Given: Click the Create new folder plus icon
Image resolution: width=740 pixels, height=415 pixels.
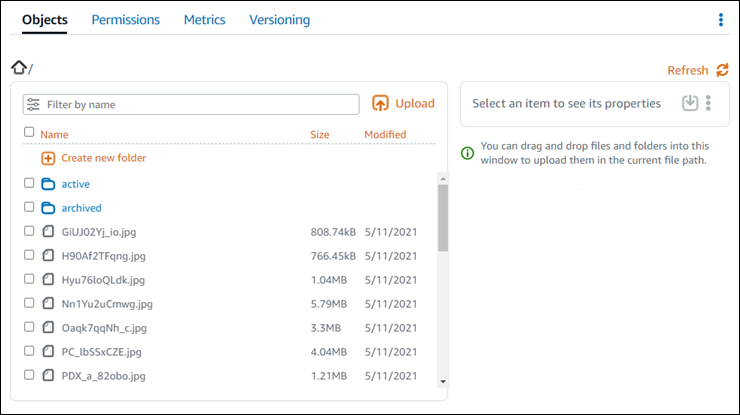Looking at the screenshot, I should click(48, 158).
